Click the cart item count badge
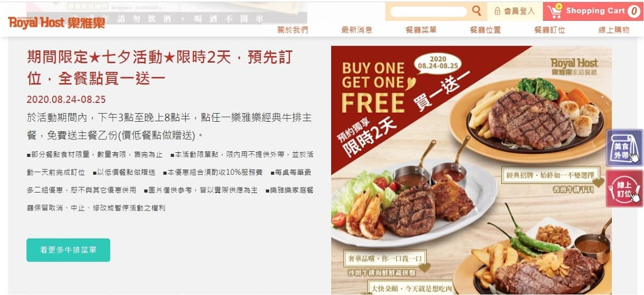 click(634, 11)
